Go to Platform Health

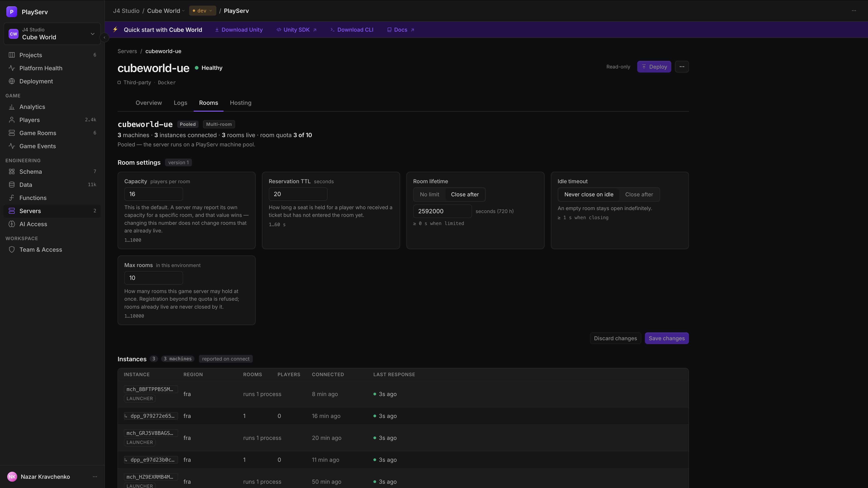[x=52, y=68]
